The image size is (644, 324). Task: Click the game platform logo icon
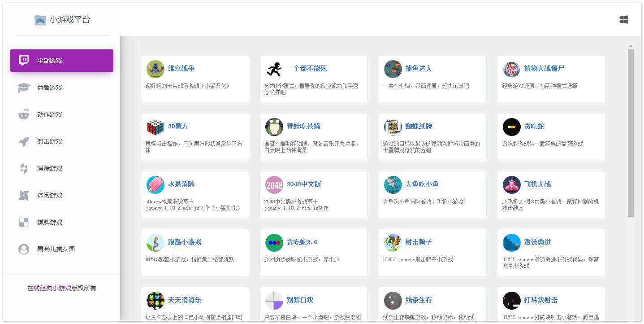40,20
